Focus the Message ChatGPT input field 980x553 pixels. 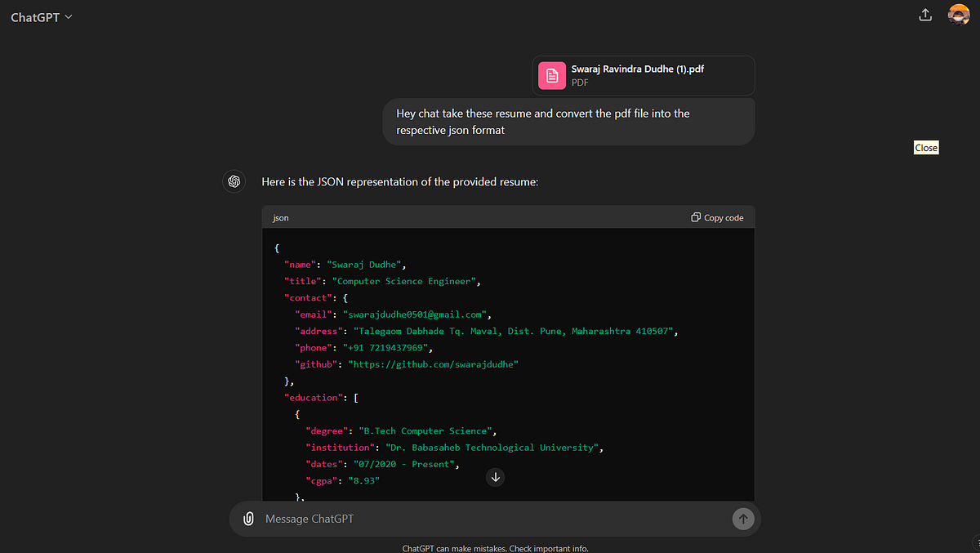pos(490,519)
